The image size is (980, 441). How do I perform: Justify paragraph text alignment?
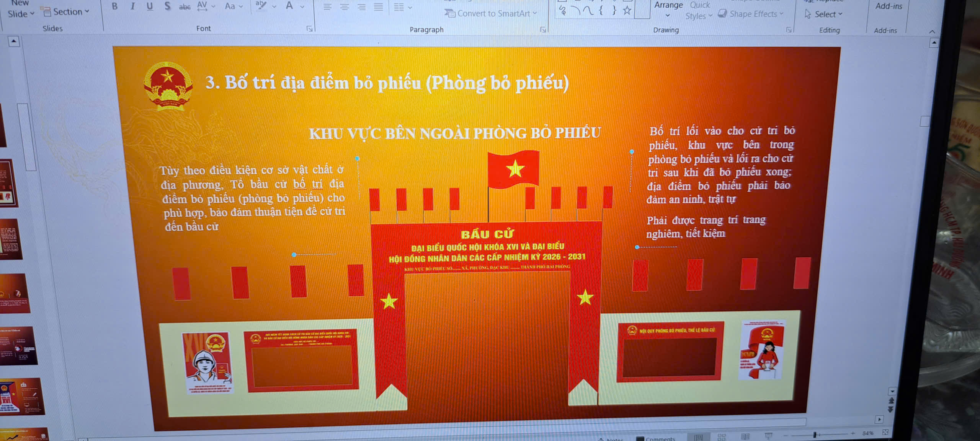click(x=378, y=7)
